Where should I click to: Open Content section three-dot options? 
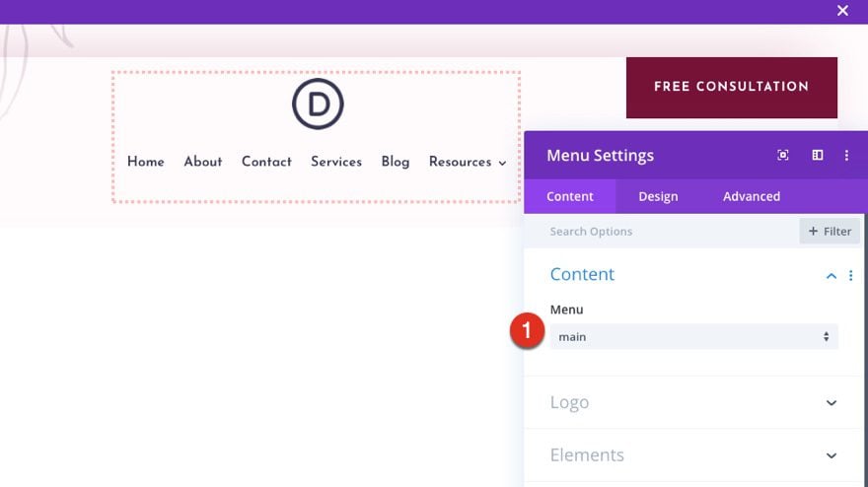(851, 276)
